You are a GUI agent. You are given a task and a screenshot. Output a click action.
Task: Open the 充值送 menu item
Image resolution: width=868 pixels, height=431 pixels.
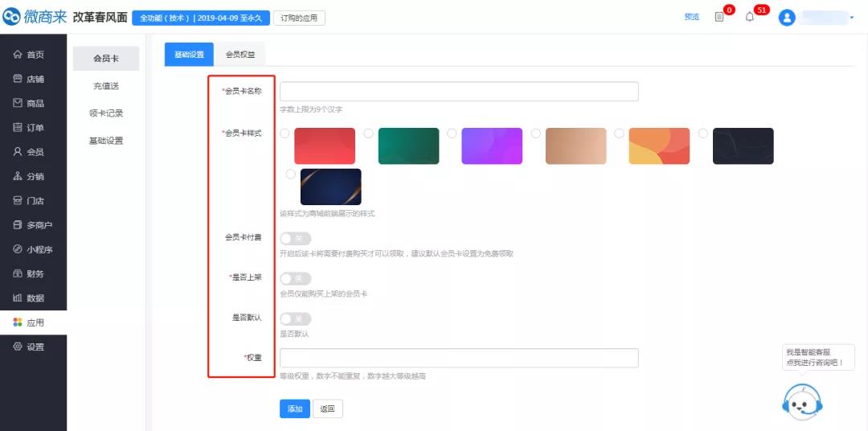tap(105, 86)
